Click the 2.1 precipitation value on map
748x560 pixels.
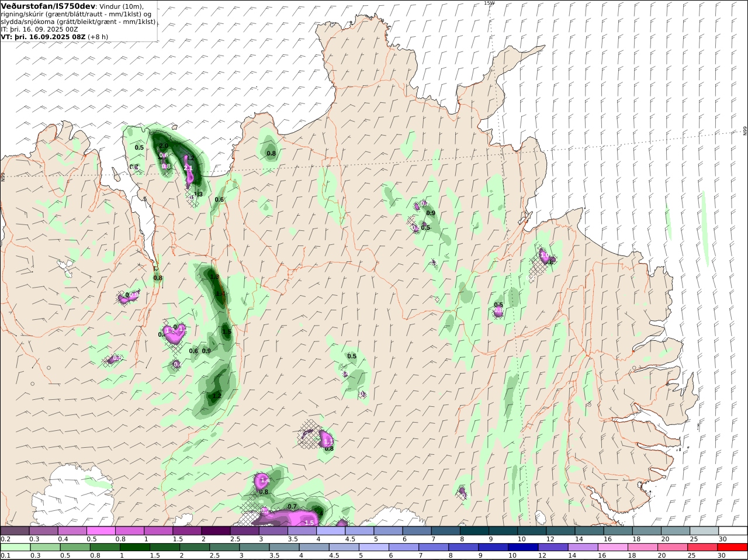[188, 168]
